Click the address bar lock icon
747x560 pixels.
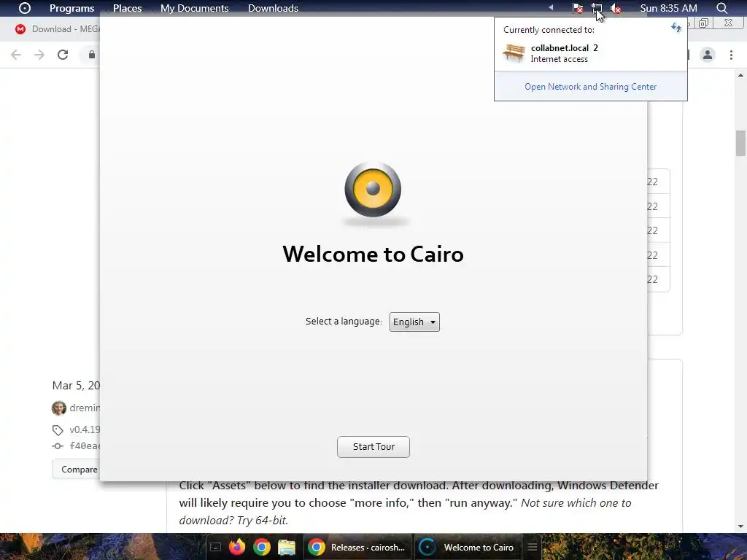click(92, 55)
